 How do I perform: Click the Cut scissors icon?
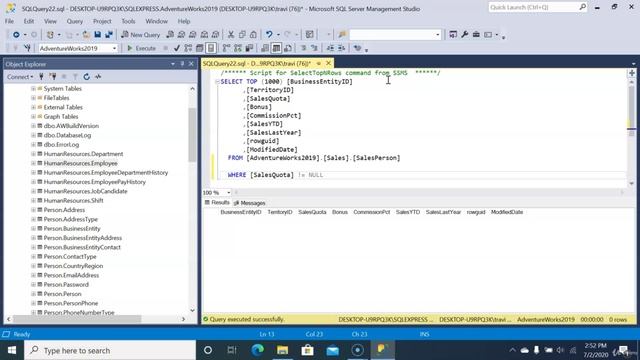tap(231, 35)
